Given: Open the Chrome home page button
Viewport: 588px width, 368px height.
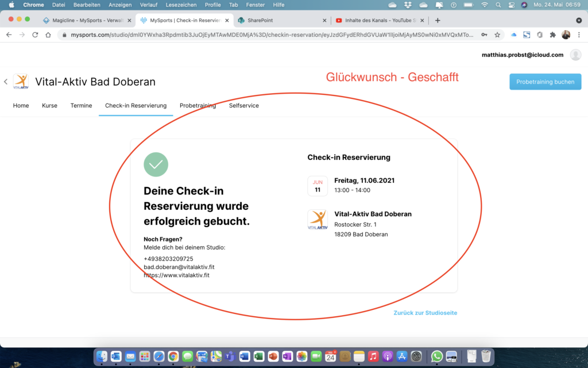Looking at the screenshot, I should click(48, 35).
